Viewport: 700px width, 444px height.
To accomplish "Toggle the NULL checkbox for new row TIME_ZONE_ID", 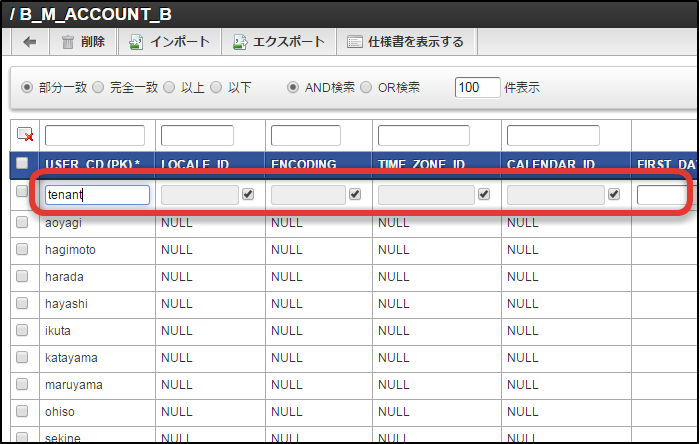I will (x=484, y=194).
